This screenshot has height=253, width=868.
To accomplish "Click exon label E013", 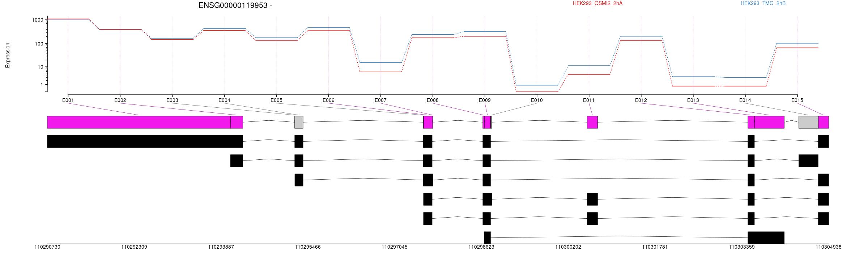I will [693, 100].
